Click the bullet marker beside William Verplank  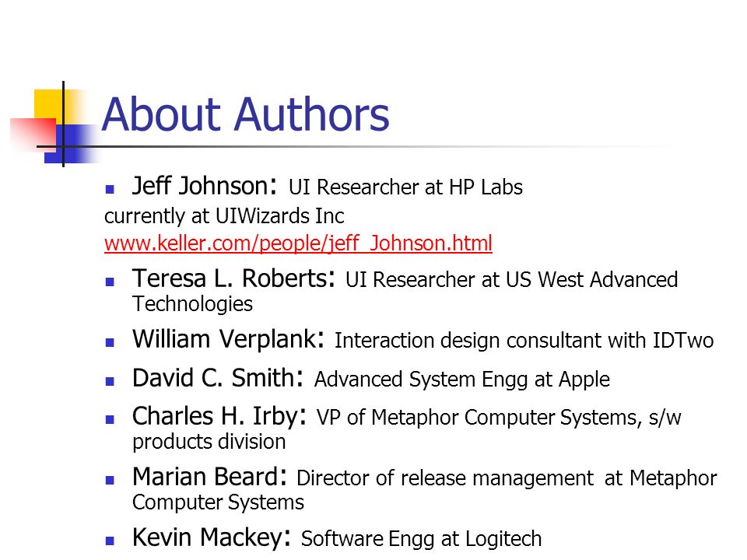(x=110, y=342)
